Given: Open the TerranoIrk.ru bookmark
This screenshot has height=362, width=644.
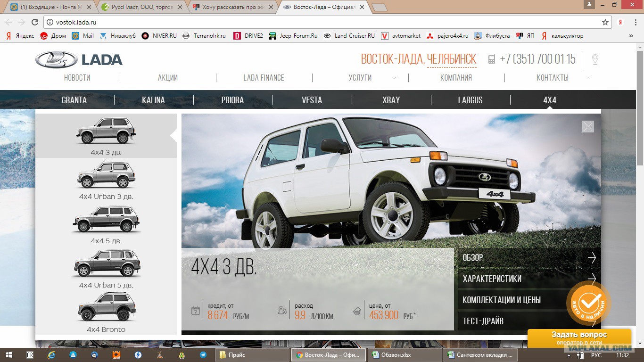Looking at the screenshot, I should tap(204, 36).
